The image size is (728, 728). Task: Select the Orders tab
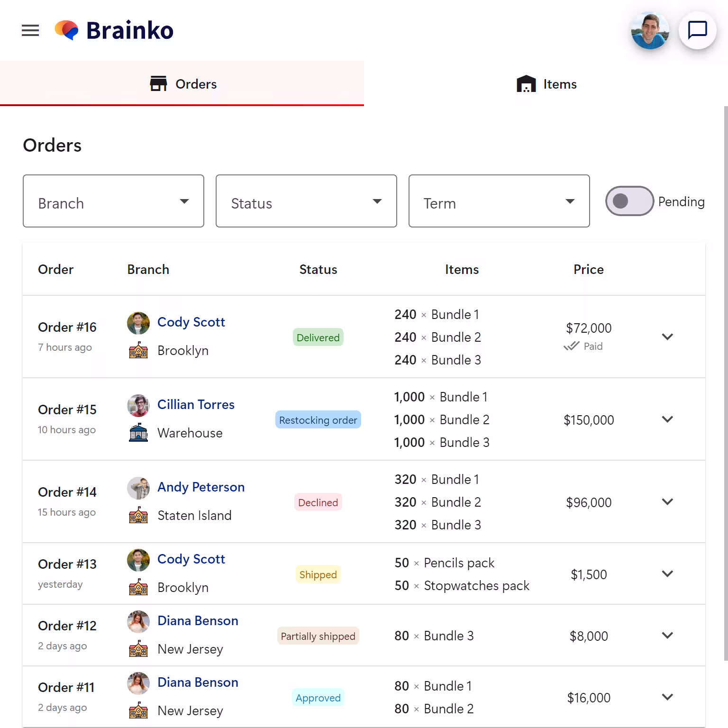click(182, 84)
